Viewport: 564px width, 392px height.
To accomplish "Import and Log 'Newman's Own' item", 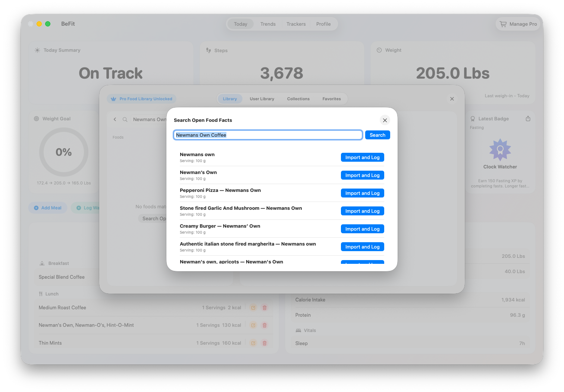I will (363, 175).
